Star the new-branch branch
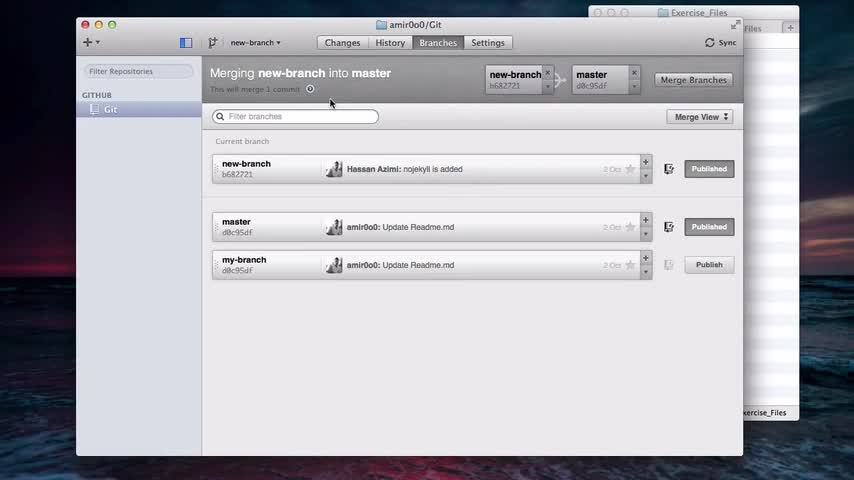Image resolution: width=854 pixels, height=480 pixels. point(630,169)
